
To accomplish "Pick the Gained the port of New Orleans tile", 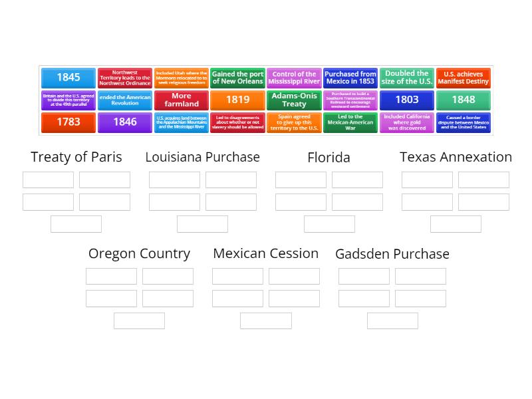I will 237,78.
